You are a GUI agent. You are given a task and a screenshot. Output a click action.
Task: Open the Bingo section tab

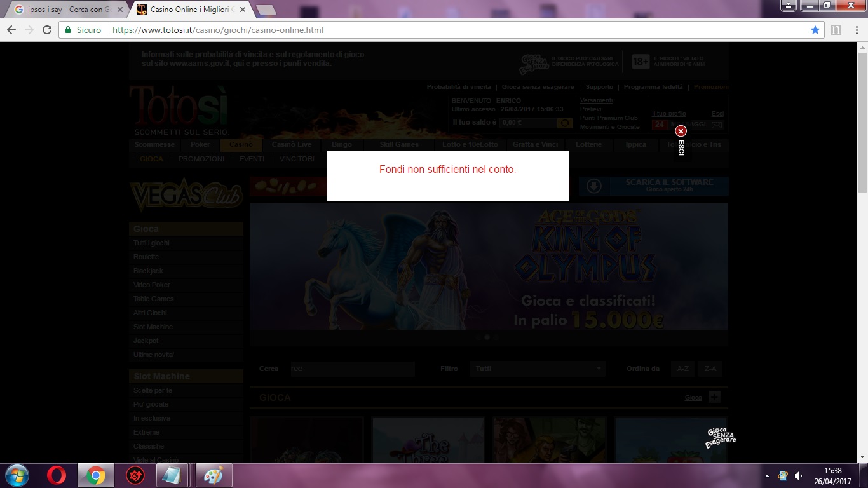341,144
